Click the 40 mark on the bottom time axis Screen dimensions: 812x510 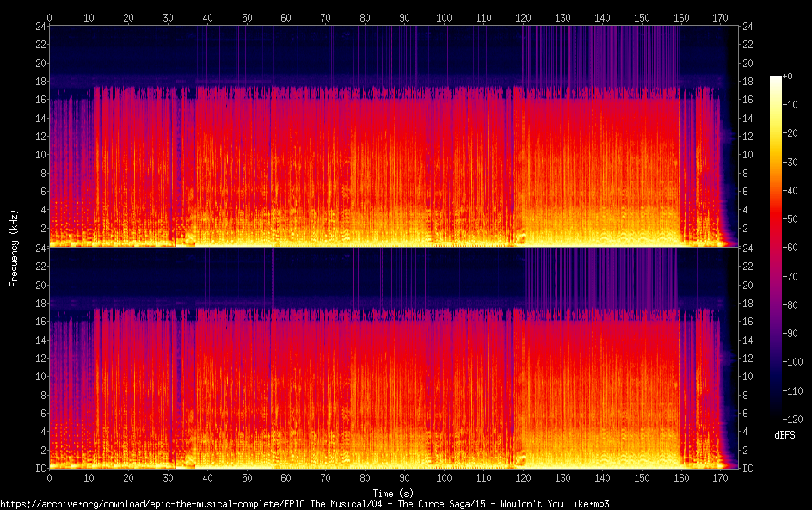click(207, 478)
